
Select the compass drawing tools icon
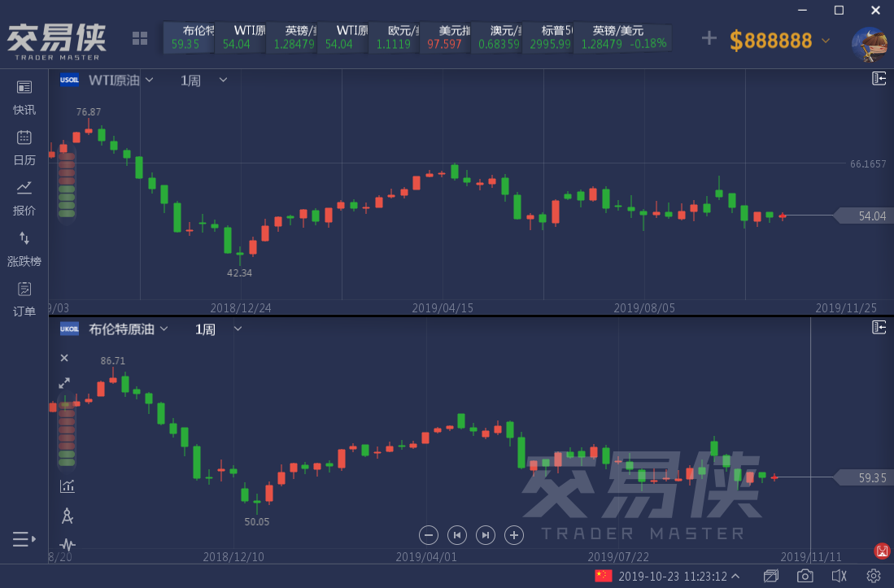coord(67,515)
